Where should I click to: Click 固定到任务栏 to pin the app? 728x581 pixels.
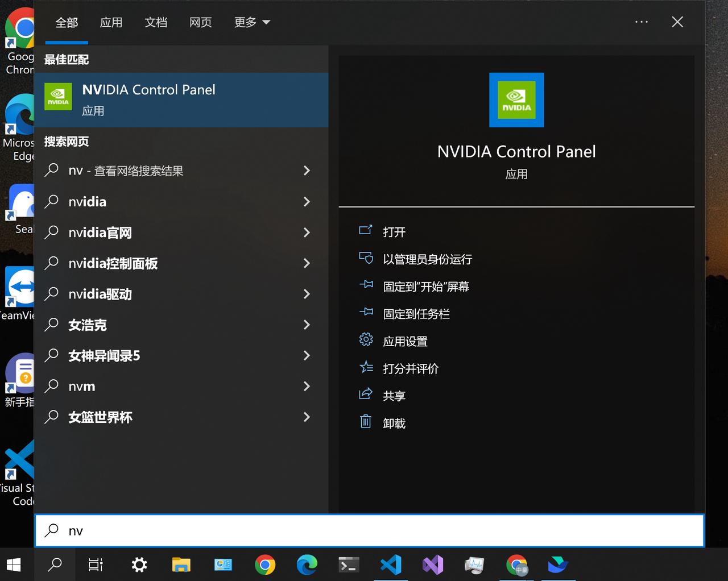(416, 313)
